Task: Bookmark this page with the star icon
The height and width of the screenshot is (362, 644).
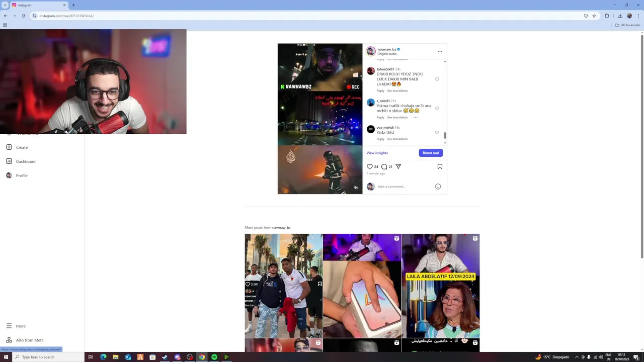Action: 594,16
